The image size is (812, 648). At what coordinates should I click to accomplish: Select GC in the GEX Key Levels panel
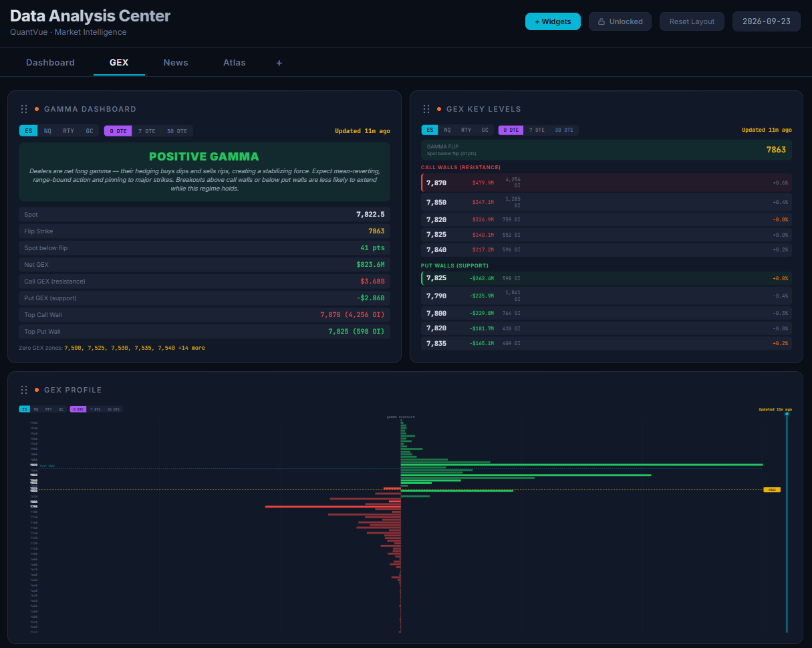tap(485, 130)
